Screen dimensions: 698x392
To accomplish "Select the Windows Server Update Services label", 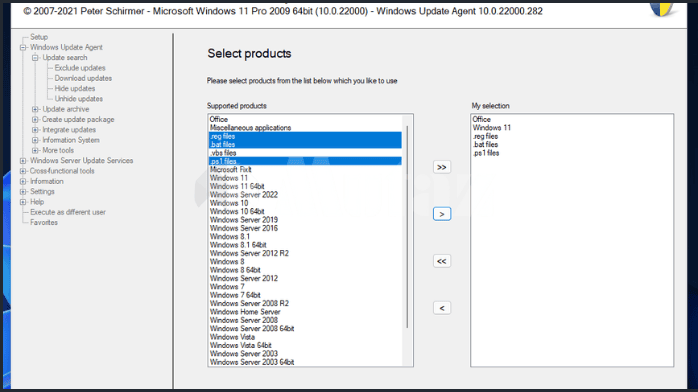I will point(81,161).
